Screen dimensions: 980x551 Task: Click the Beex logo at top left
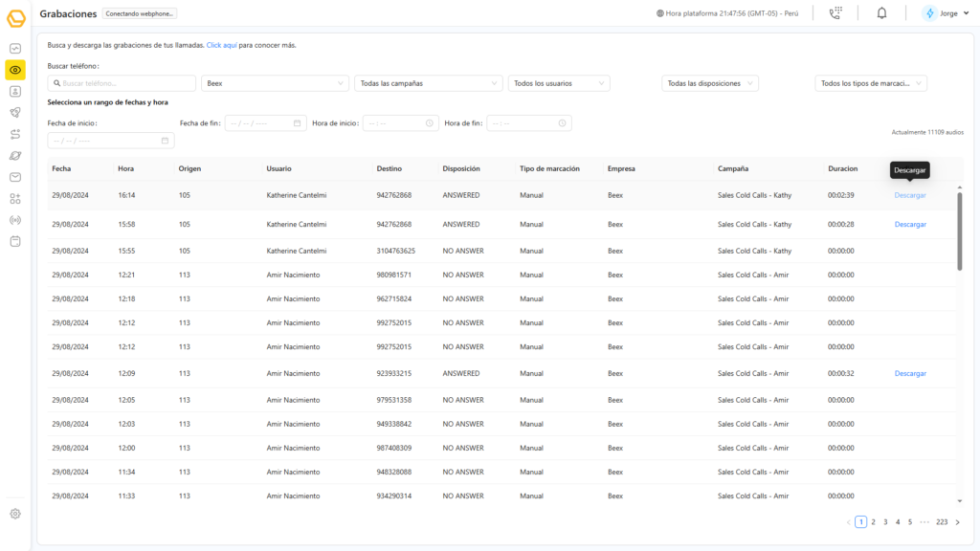pyautogui.click(x=15, y=17)
